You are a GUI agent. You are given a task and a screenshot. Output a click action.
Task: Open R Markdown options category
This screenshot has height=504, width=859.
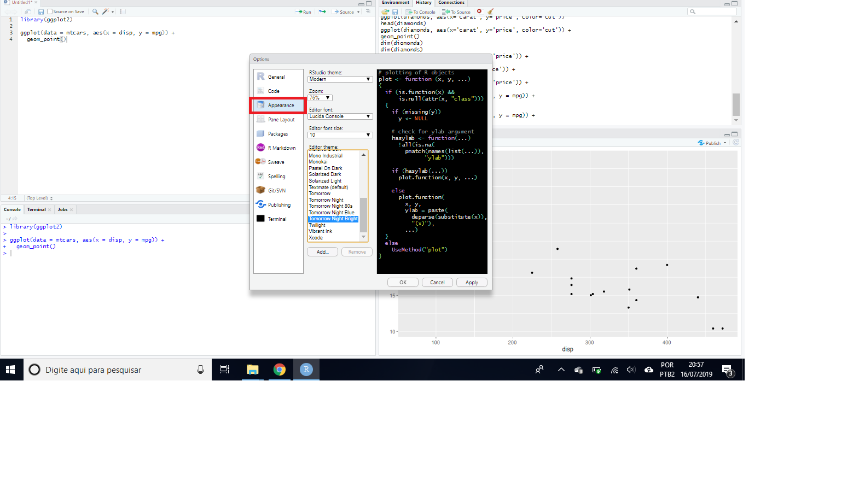point(278,148)
